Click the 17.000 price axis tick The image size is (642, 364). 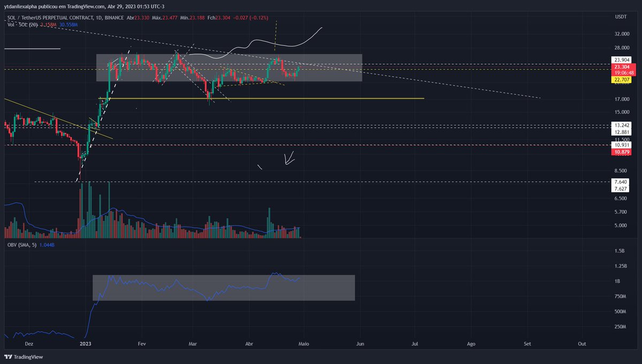[x=621, y=99]
